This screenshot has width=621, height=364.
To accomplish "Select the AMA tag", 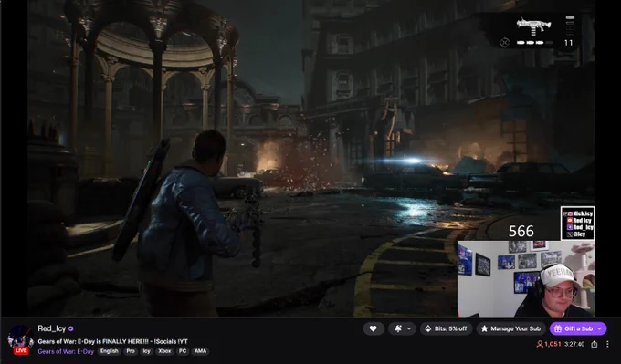I will (x=200, y=351).
